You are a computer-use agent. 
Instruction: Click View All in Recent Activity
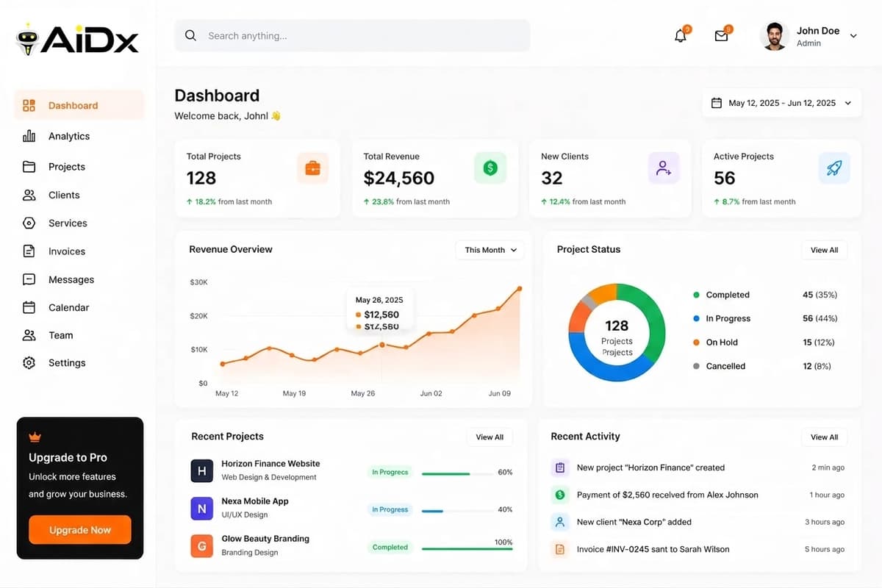click(x=824, y=437)
